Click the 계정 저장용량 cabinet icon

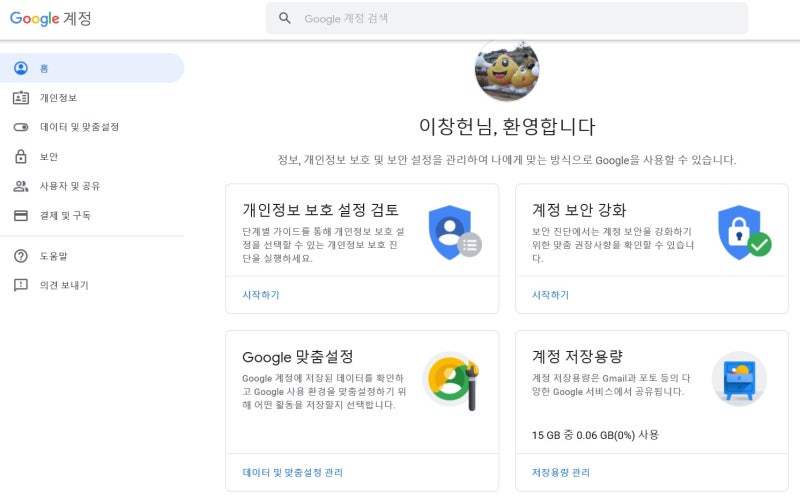click(739, 379)
